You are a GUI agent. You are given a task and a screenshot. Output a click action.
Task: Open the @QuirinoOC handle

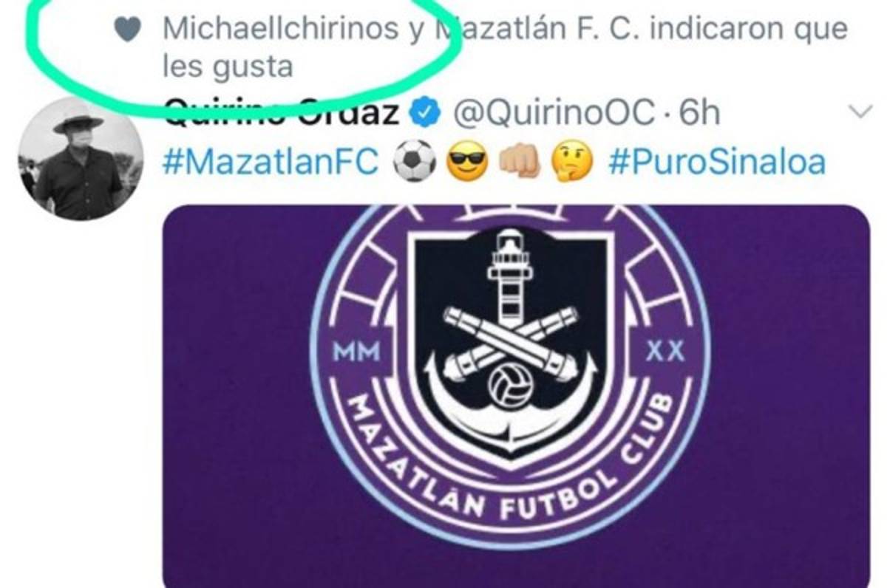coord(553,114)
